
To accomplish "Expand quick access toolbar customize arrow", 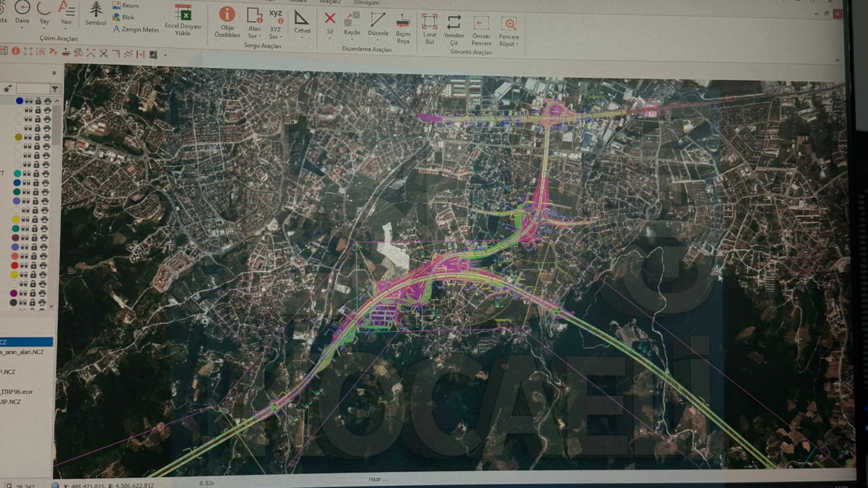I will [165, 54].
